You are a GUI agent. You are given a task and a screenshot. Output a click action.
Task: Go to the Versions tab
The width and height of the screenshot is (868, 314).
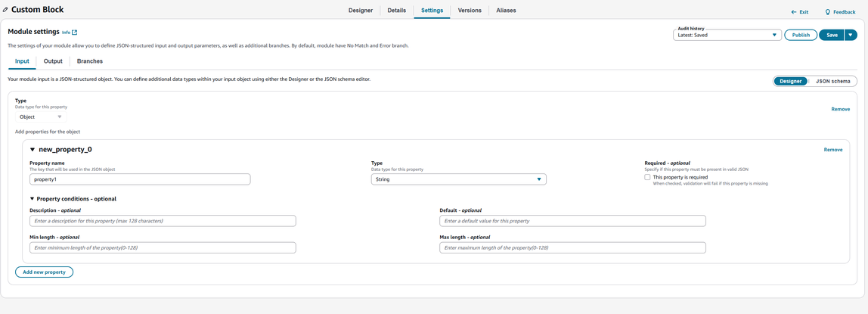470,11
